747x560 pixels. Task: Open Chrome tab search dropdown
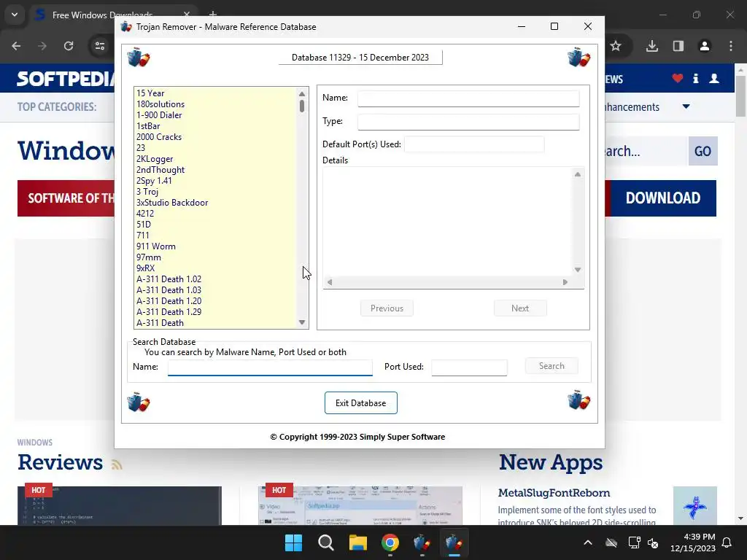(x=15, y=15)
